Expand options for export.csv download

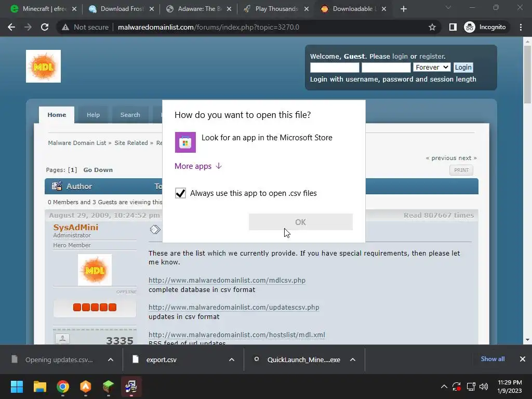tap(232, 360)
